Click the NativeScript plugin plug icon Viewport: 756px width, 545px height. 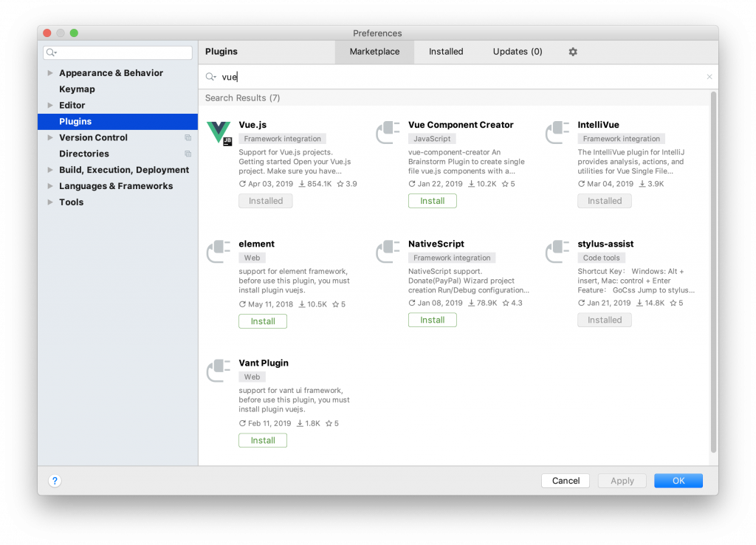pyautogui.click(x=388, y=252)
